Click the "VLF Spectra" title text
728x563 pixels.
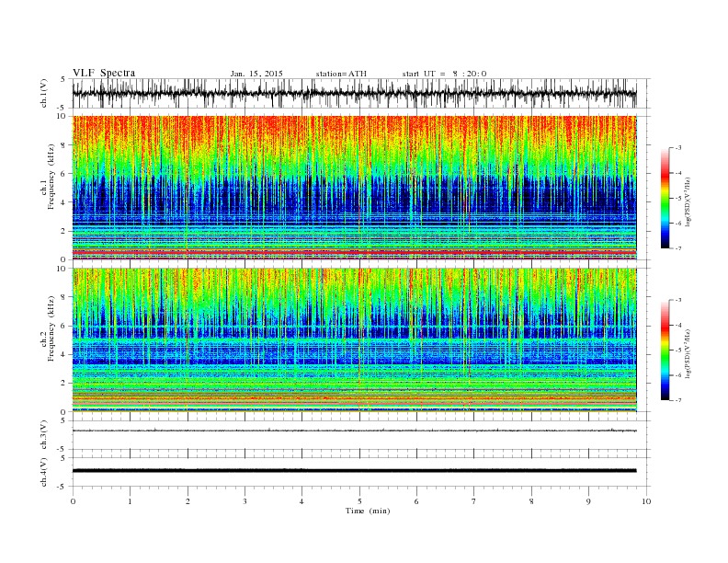click(x=104, y=73)
